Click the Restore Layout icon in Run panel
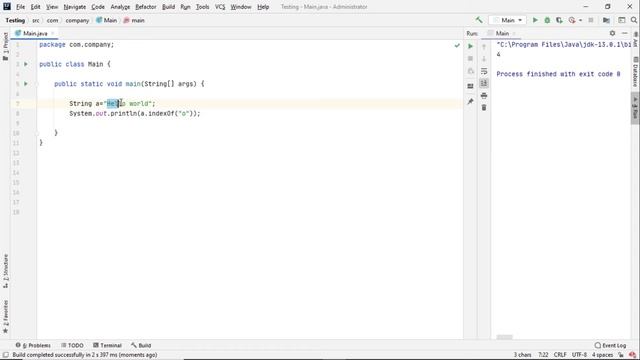The width and height of the screenshot is (640, 360). click(470, 86)
